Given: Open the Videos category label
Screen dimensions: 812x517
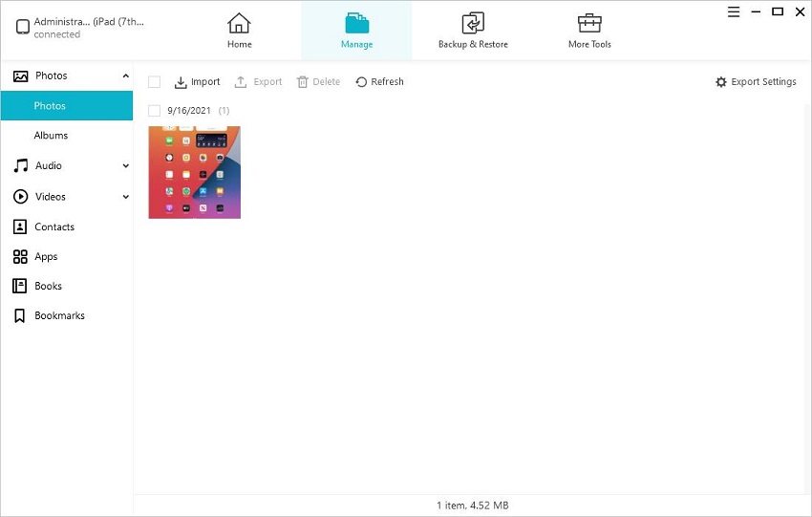Looking at the screenshot, I should click(51, 197).
